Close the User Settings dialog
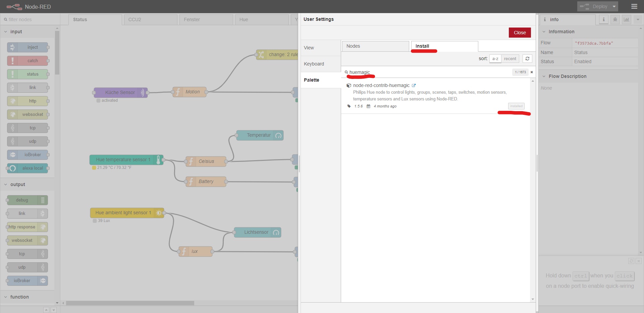644x313 pixels. 520,33
